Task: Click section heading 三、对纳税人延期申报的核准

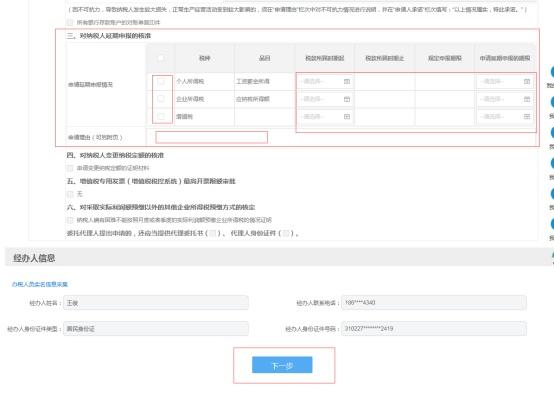Action: [109, 36]
